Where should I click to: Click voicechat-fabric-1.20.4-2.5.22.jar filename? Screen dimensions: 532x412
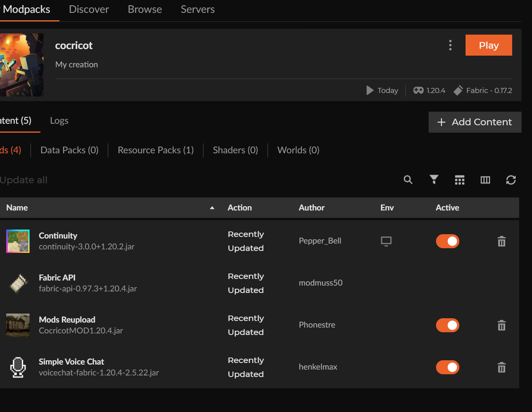(99, 373)
